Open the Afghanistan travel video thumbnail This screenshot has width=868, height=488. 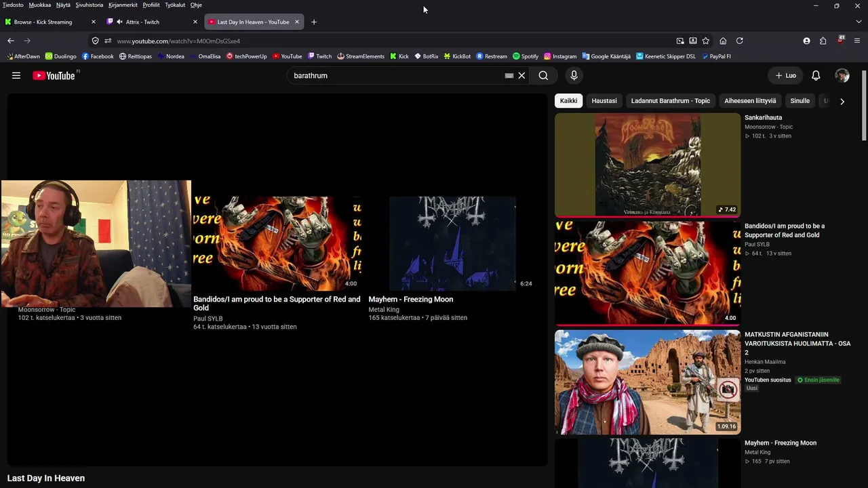(x=648, y=382)
